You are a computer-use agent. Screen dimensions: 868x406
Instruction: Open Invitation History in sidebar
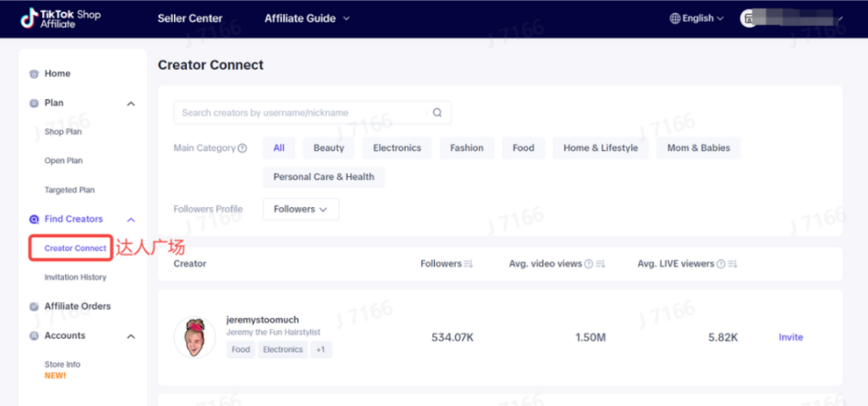click(75, 278)
